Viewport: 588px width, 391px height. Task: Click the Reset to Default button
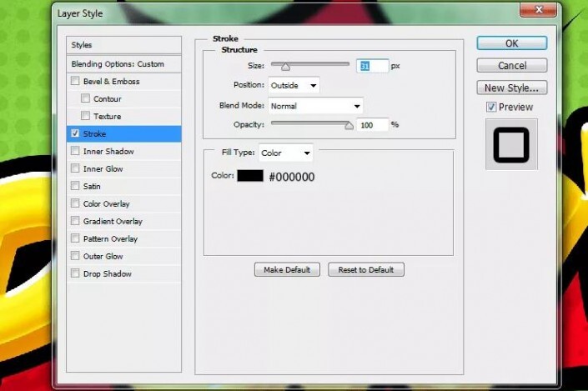pos(366,269)
